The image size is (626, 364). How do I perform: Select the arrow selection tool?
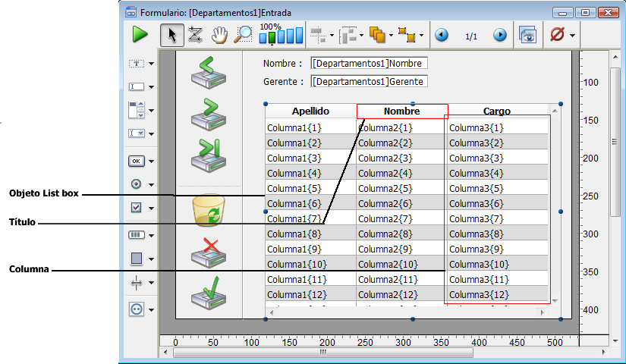(171, 35)
